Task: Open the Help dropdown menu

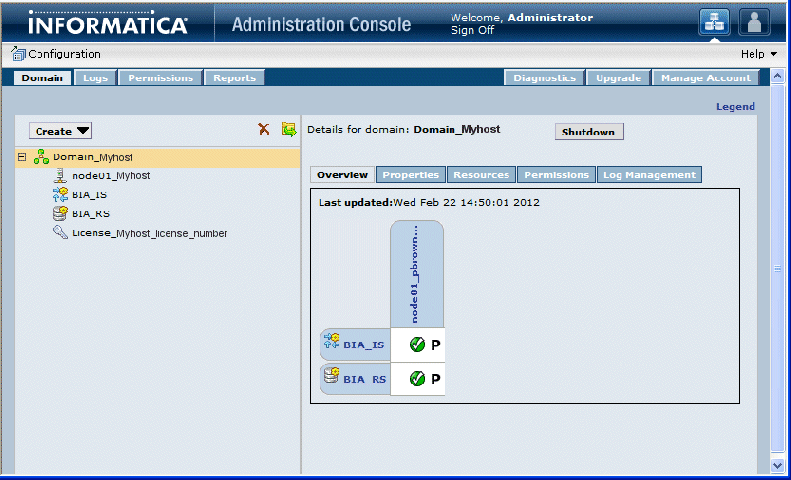Action: coord(759,54)
